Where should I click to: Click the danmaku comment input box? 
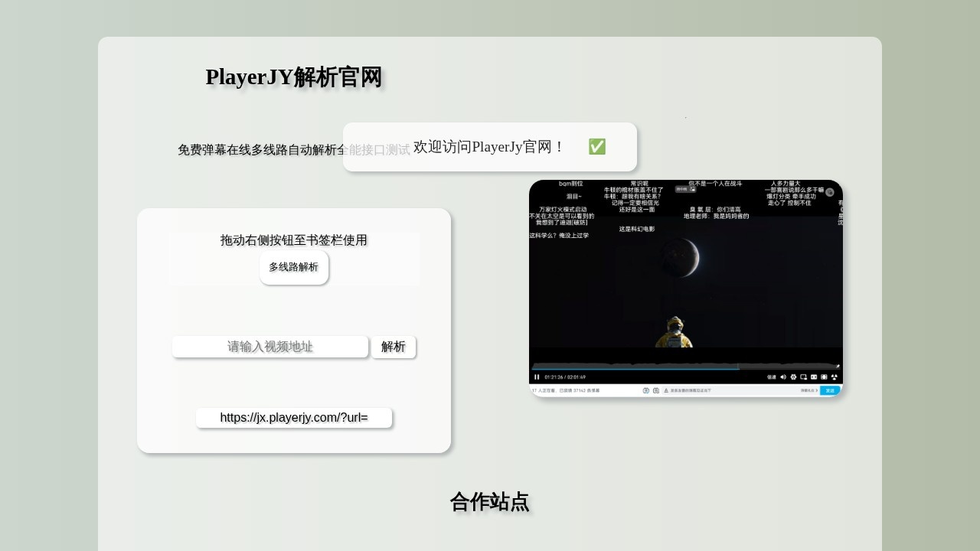pos(727,390)
